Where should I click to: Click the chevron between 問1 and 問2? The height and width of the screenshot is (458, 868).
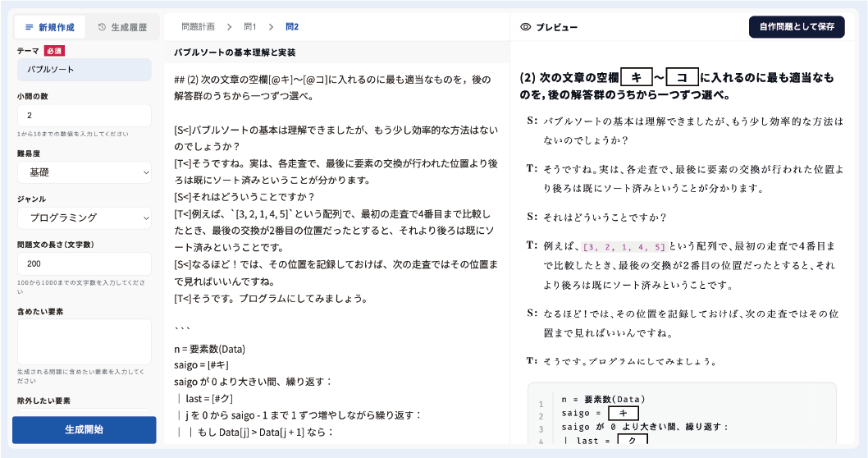point(272,26)
